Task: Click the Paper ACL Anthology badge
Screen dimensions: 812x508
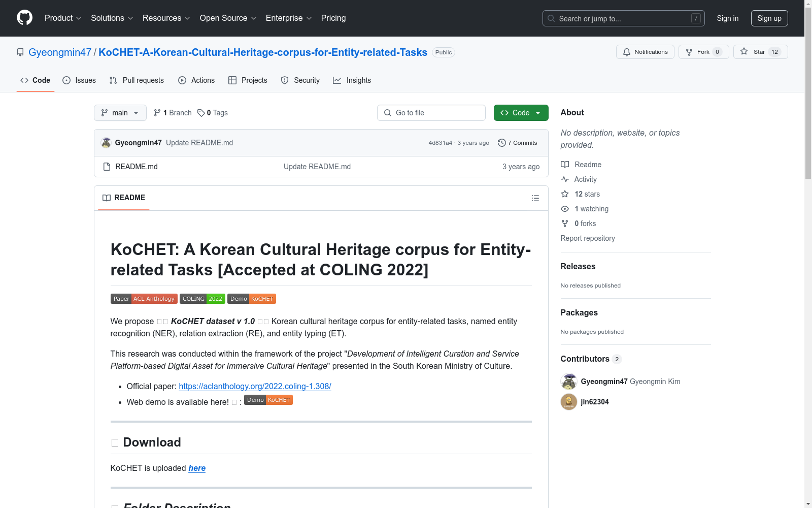Action: click(x=144, y=299)
